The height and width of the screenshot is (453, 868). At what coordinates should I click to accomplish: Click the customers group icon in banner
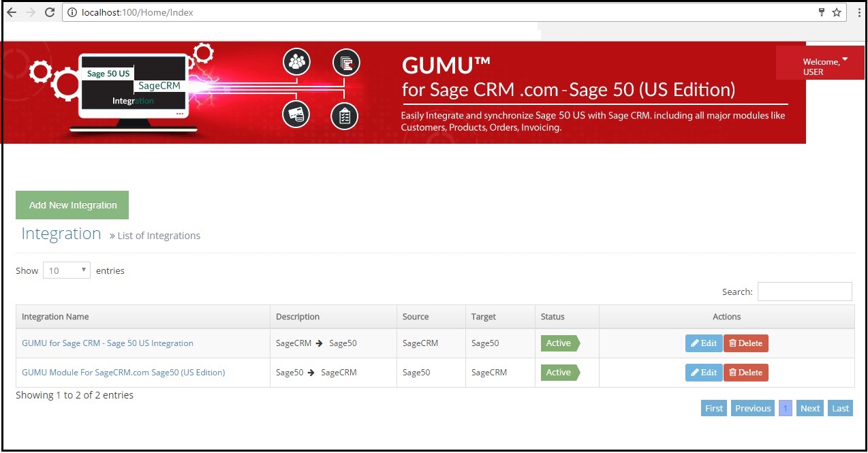point(296,63)
